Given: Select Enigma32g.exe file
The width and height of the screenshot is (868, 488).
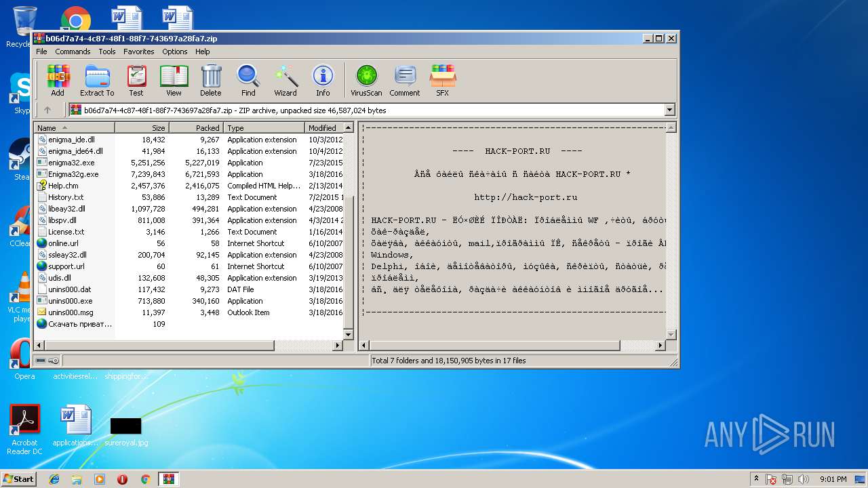Looking at the screenshot, I should (73, 174).
